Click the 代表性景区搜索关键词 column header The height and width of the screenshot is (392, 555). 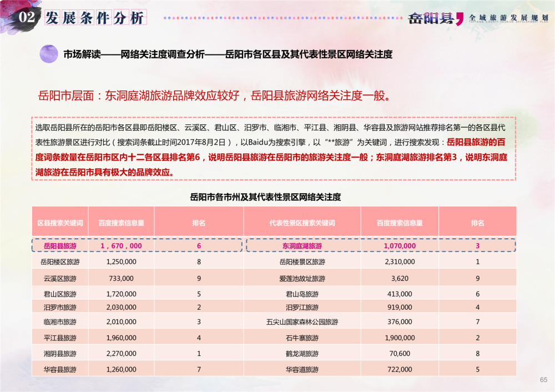(302, 223)
